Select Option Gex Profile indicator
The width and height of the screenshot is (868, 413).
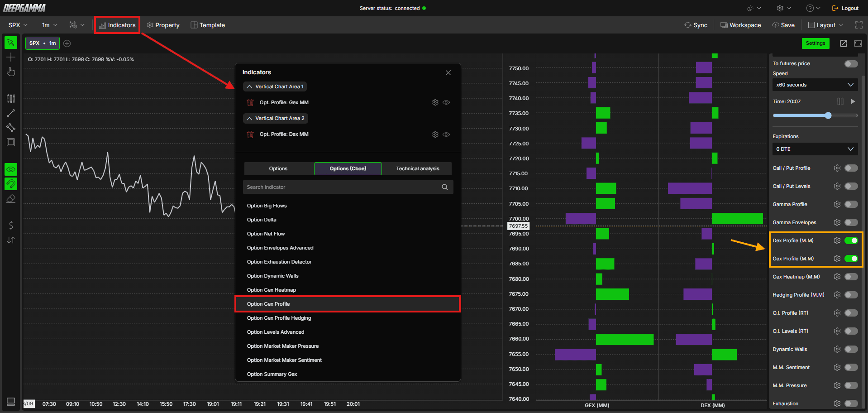(x=348, y=304)
